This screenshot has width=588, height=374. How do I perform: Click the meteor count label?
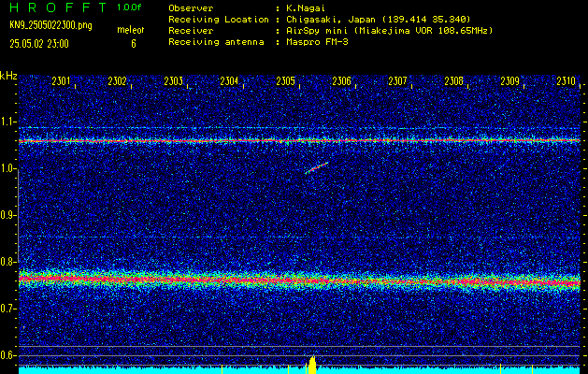pos(131,30)
